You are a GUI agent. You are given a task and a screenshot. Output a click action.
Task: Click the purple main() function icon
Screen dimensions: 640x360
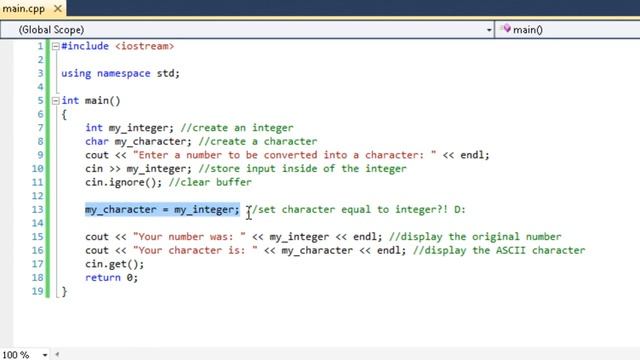coord(506,29)
